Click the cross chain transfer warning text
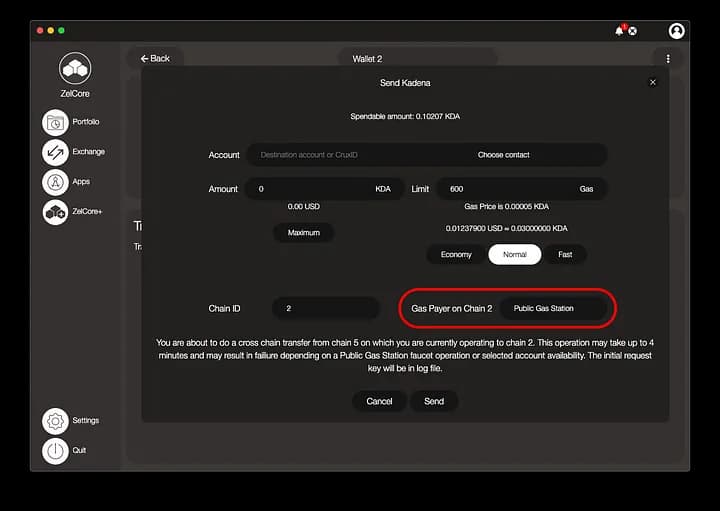The width and height of the screenshot is (720, 511). (x=405, y=355)
